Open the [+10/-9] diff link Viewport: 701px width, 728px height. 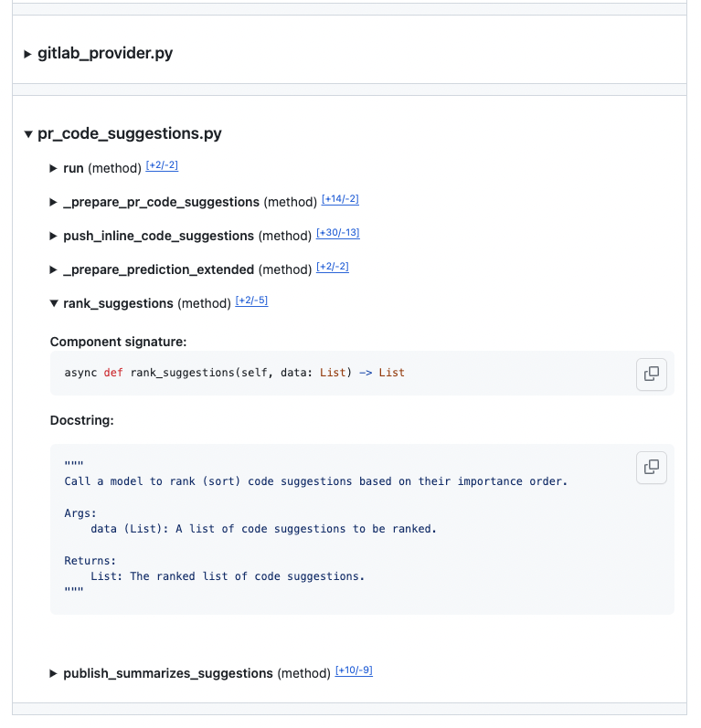pos(354,670)
